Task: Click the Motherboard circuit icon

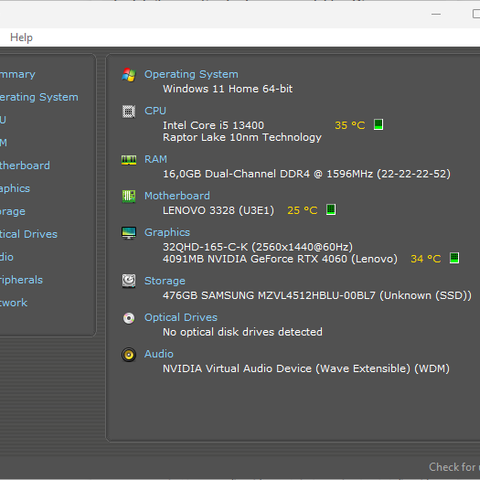Action: tap(129, 196)
